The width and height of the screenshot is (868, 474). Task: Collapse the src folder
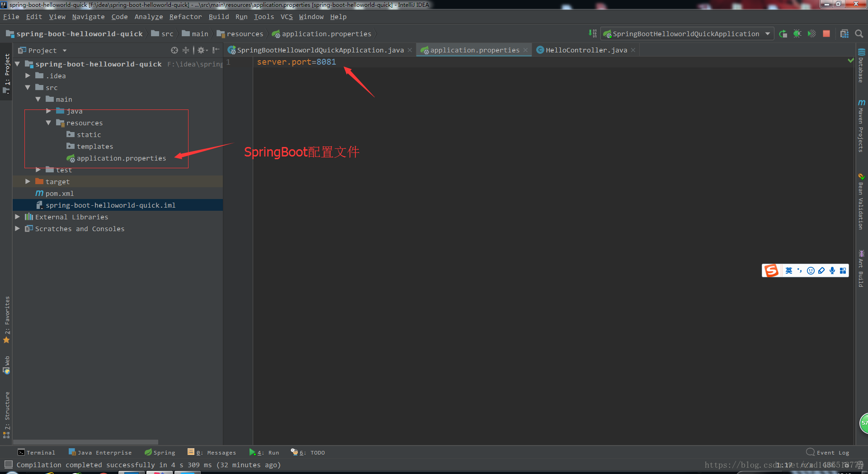[x=28, y=87]
